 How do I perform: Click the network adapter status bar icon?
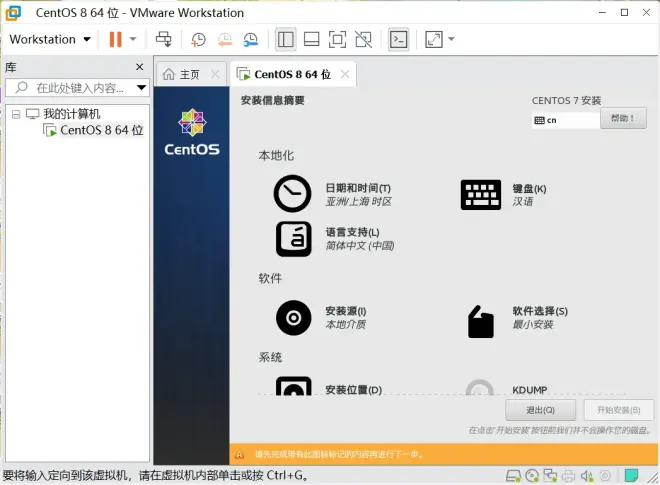pos(550,476)
